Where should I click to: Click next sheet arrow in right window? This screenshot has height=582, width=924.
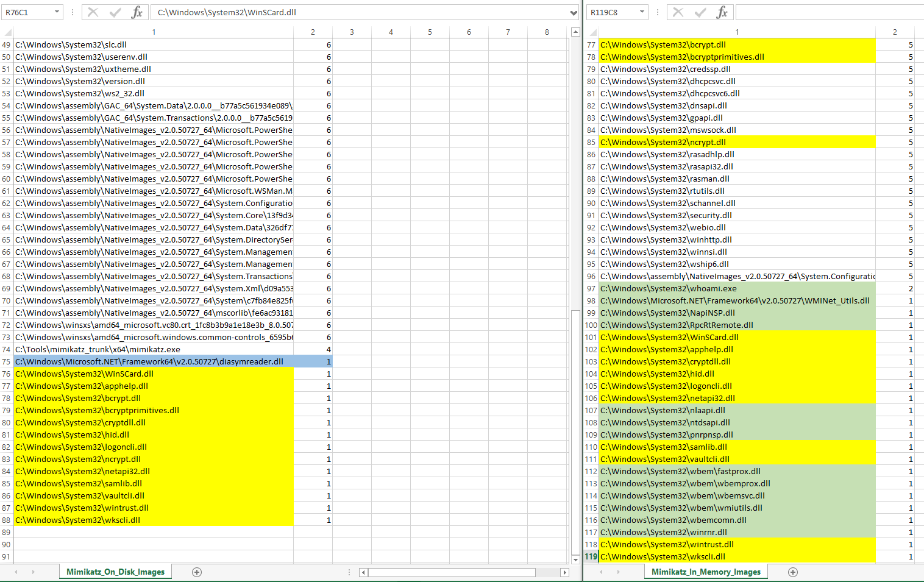click(x=618, y=572)
